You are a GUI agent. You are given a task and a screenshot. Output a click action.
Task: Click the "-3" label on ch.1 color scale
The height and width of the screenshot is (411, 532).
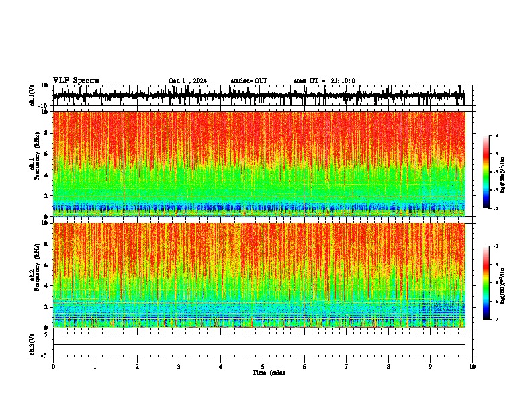point(496,135)
